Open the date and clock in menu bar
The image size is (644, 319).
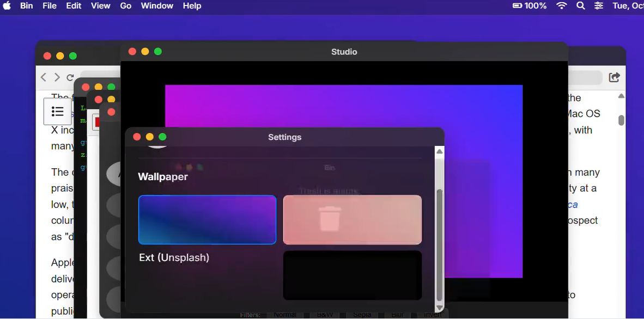tap(628, 6)
